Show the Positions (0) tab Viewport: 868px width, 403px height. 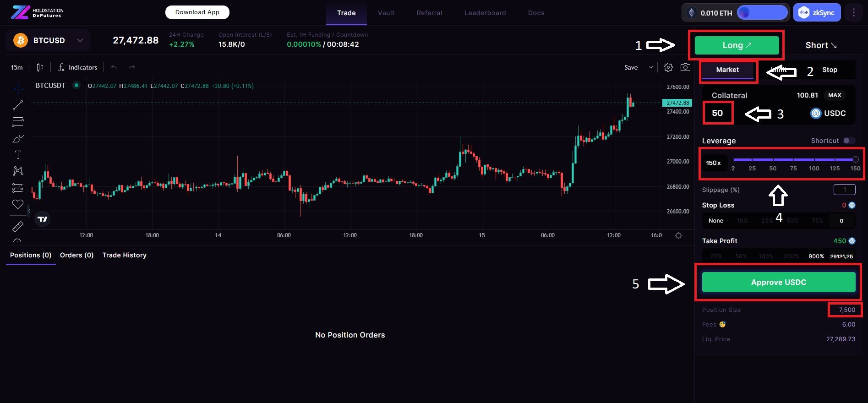[31, 255]
